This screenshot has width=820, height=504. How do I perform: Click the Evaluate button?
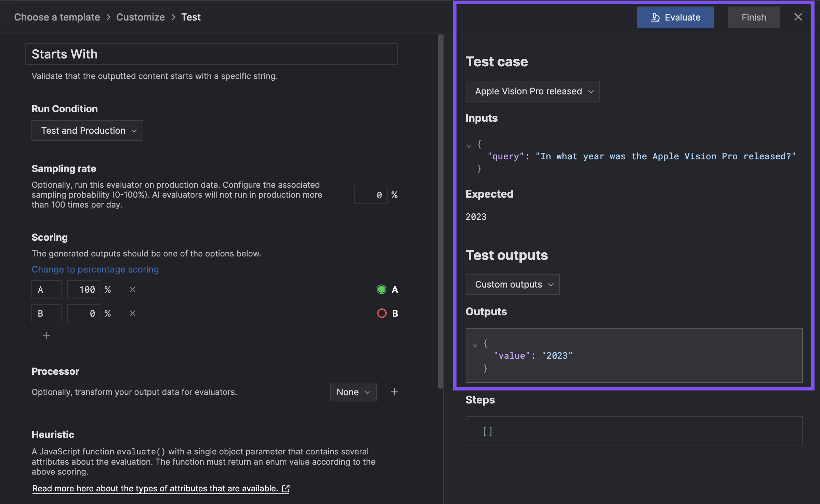[x=675, y=17]
